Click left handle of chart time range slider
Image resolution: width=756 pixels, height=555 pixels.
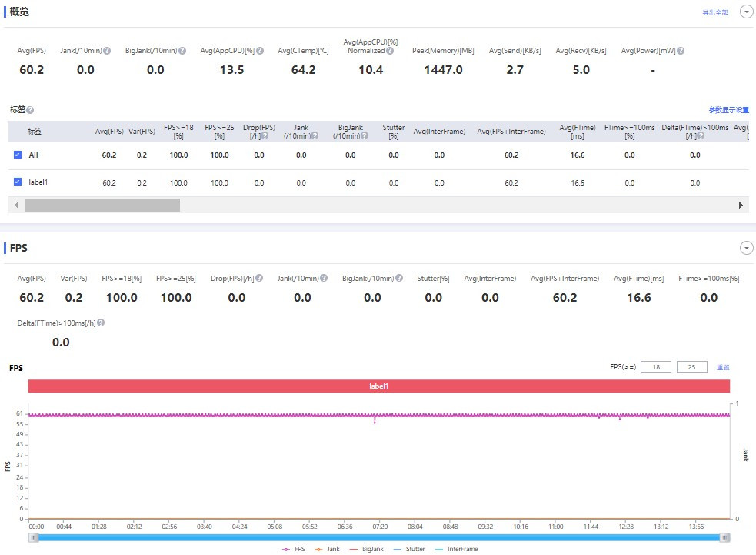point(34,537)
